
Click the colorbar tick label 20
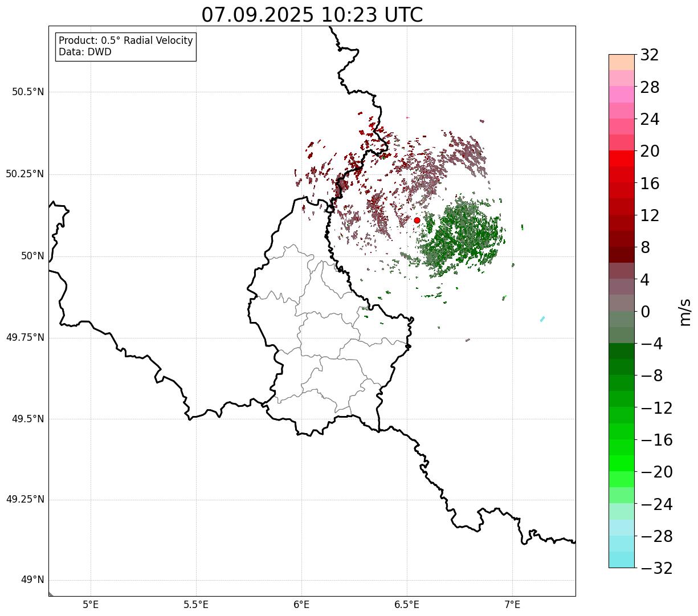pyautogui.click(x=650, y=151)
